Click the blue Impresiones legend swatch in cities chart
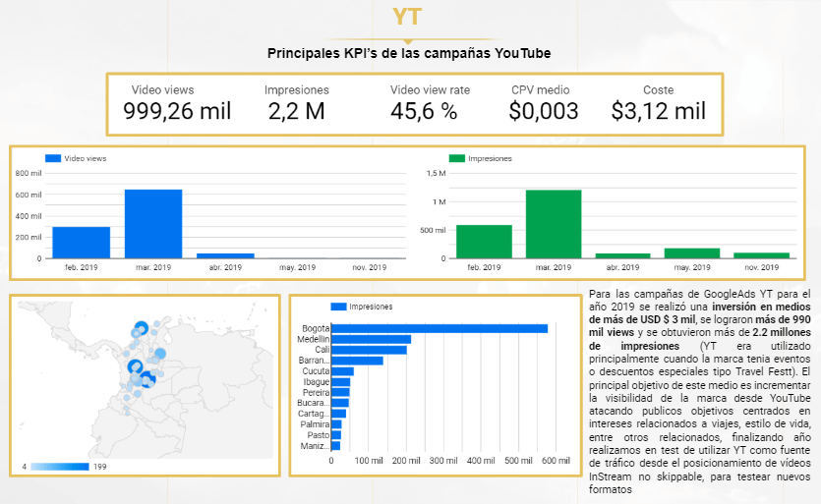Viewport: 821px width, 504px height. [x=338, y=307]
